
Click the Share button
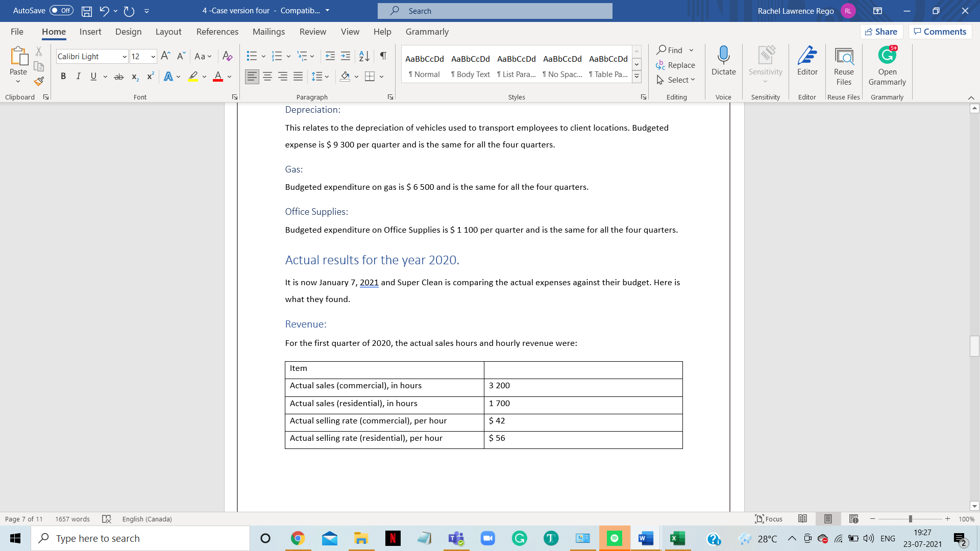click(881, 31)
